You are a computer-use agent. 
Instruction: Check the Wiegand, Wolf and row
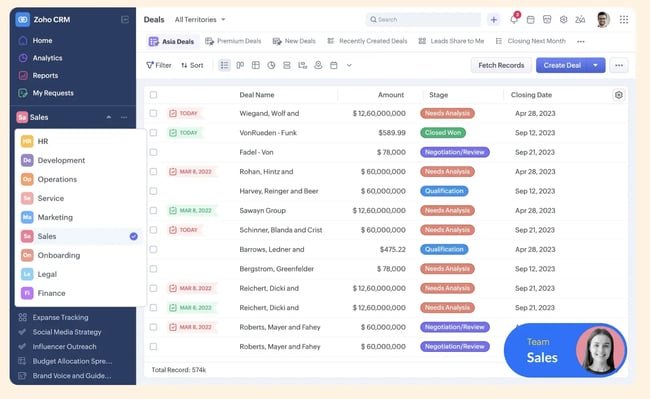coord(153,113)
